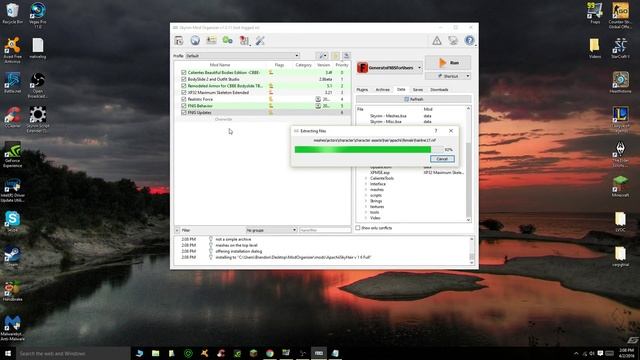The image size is (640, 360).
Task: Enable Show only conflicts checkbox
Action: click(358, 228)
